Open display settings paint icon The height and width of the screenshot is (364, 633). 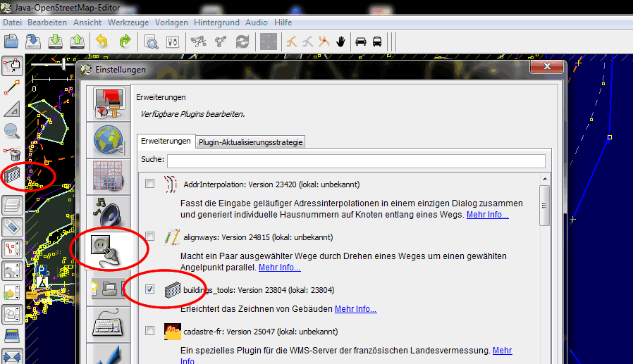109,103
